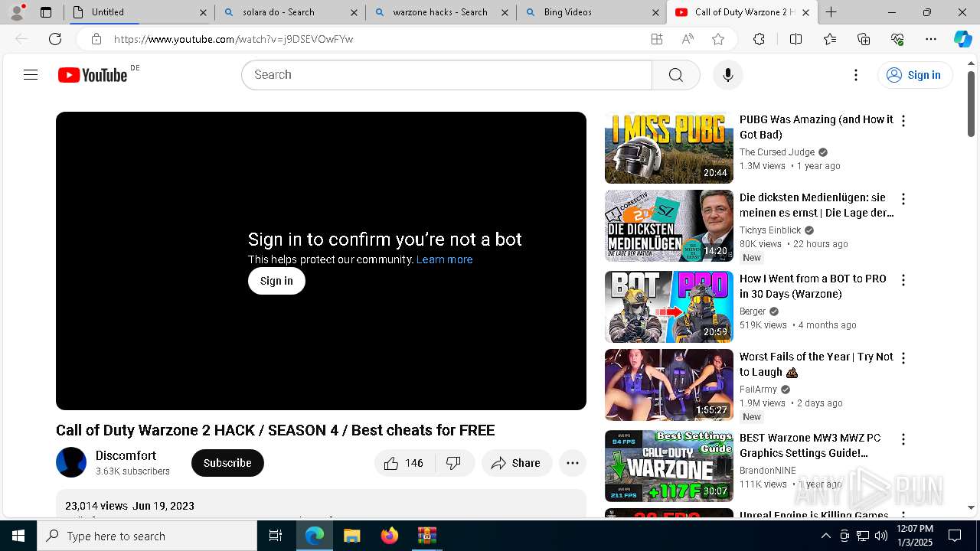
Task: Launch Firefox from taskbar
Action: point(390,536)
